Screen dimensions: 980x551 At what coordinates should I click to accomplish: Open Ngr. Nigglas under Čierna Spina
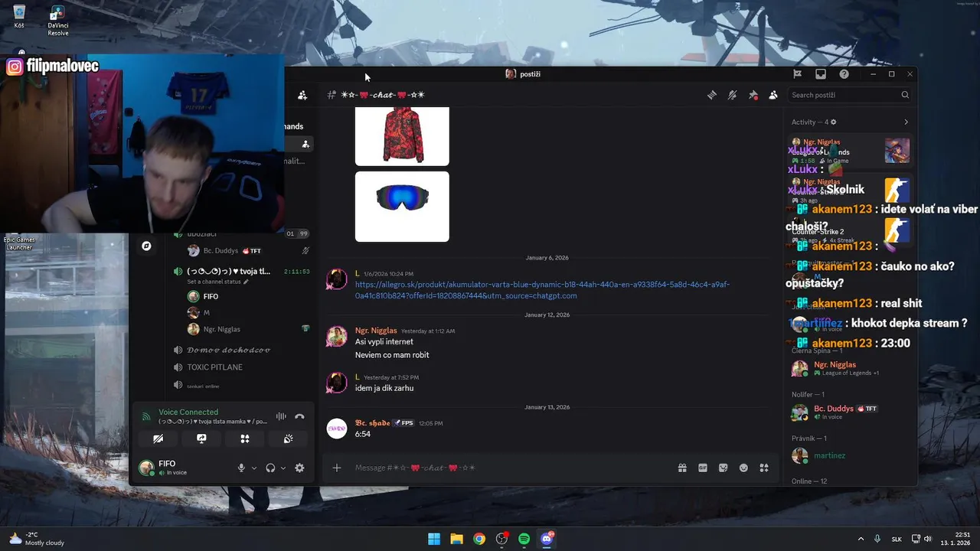point(850,368)
